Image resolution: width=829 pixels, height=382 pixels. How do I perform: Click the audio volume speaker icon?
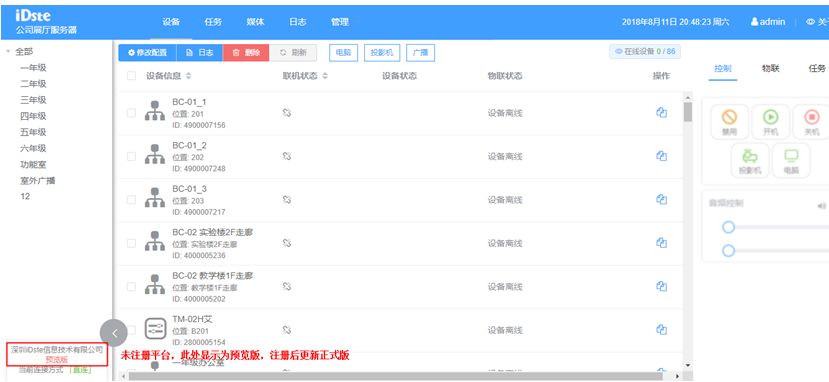821,206
